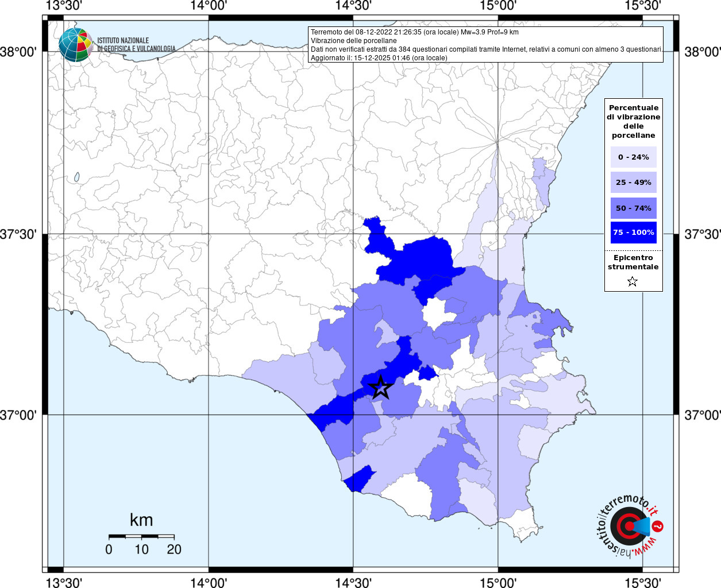This screenshot has height=588, width=721.
Task: Click the 14°00' longitude label along the bottom
Action: pos(208,582)
